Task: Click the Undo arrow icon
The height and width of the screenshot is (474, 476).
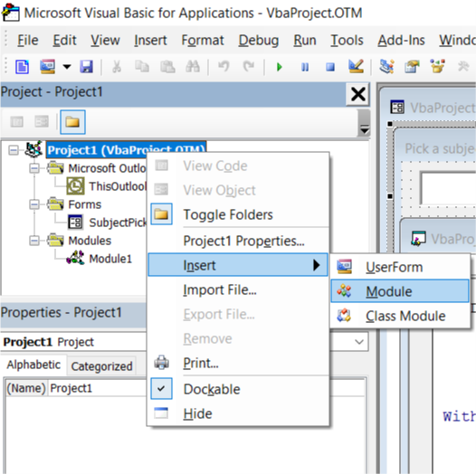Action: coord(224,66)
